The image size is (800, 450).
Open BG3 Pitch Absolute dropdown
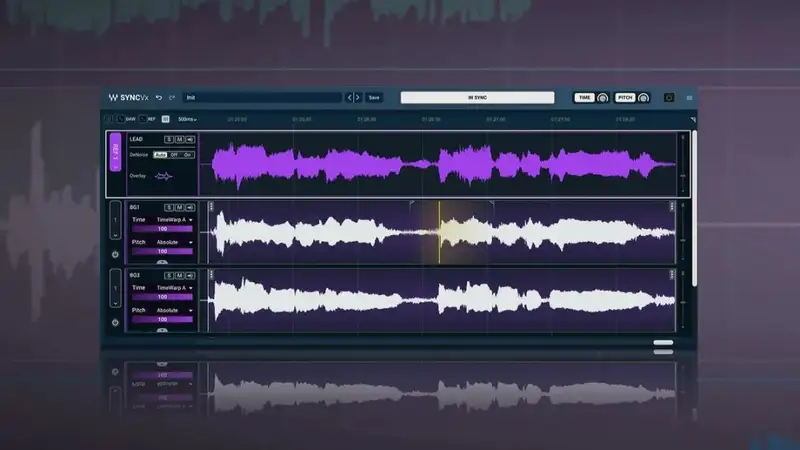pos(174,310)
